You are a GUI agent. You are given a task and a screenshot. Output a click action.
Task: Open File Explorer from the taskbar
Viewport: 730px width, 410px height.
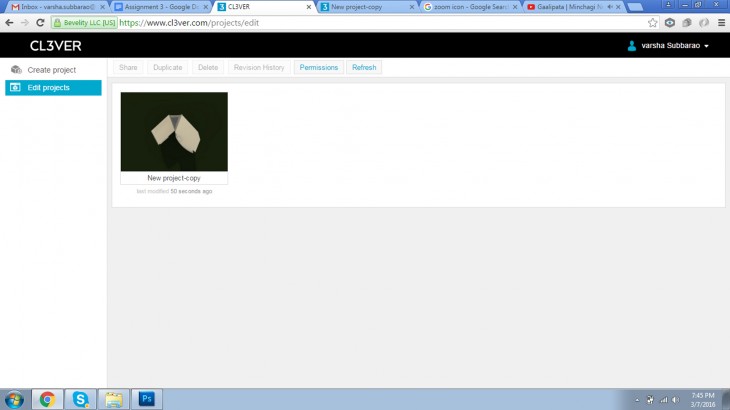[113, 399]
